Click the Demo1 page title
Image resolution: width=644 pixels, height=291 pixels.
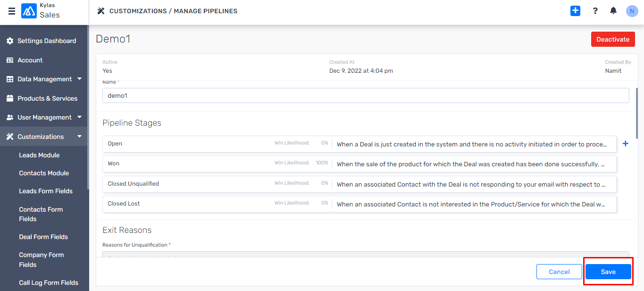[113, 39]
